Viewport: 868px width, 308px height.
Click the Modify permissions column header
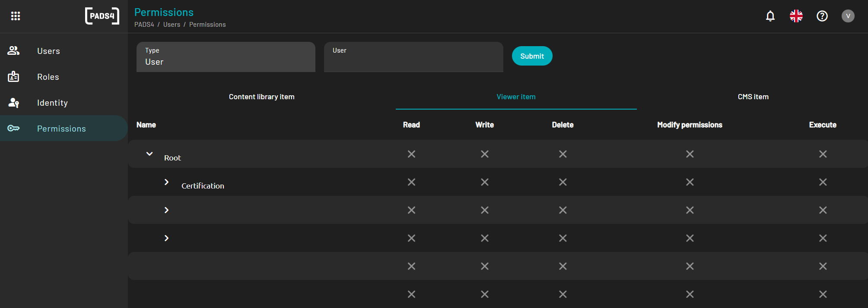coord(690,125)
